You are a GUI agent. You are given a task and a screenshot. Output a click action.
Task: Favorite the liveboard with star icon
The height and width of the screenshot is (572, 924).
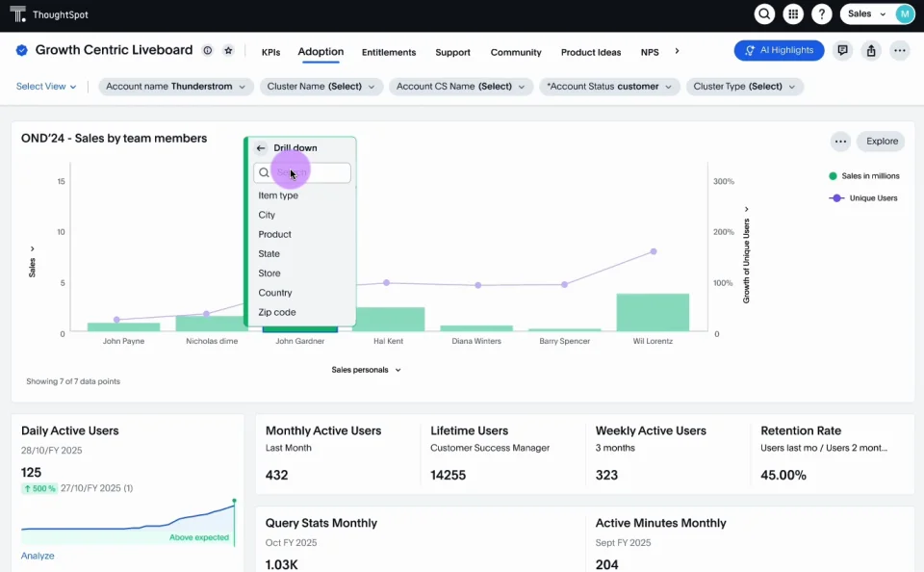click(228, 51)
